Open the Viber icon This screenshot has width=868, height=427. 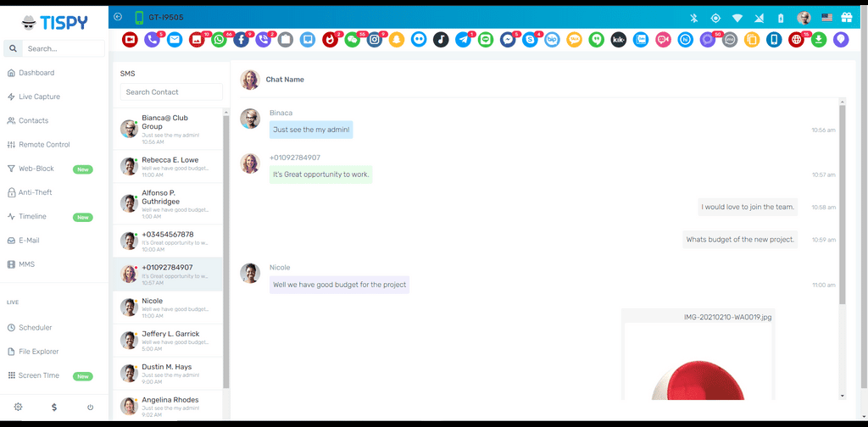(x=263, y=39)
